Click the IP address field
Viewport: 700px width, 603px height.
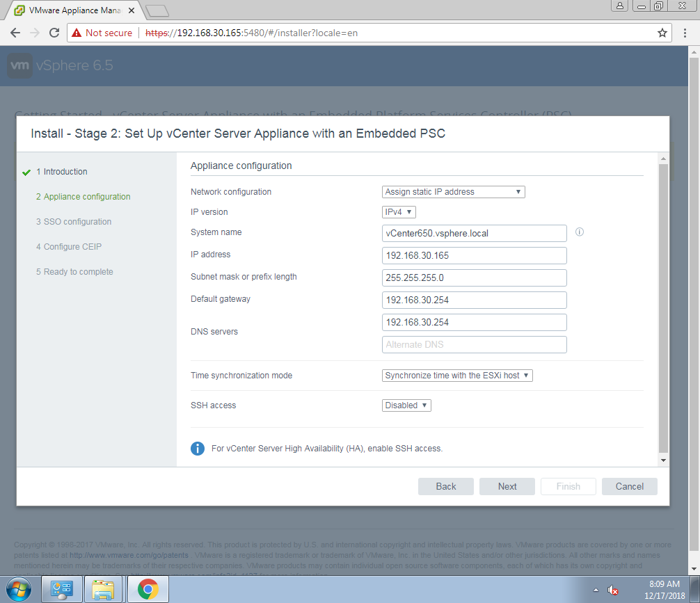pos(474,256)
